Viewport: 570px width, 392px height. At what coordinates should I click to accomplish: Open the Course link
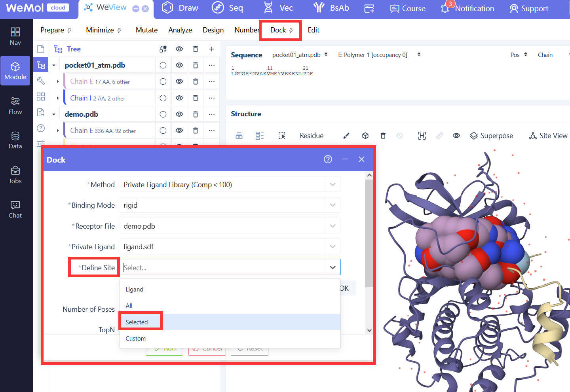pos(408,8)
